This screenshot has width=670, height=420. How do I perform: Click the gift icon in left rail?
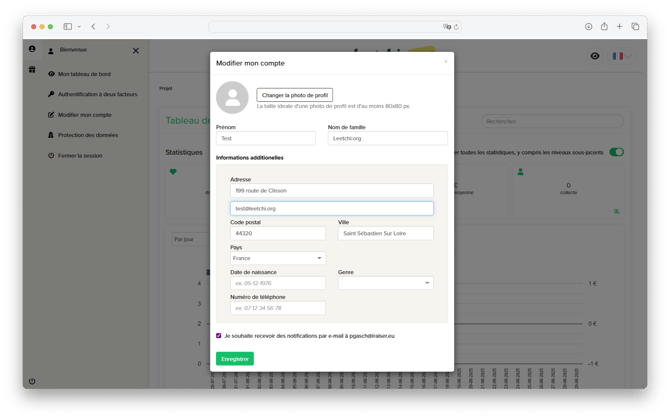coord(32,70)
